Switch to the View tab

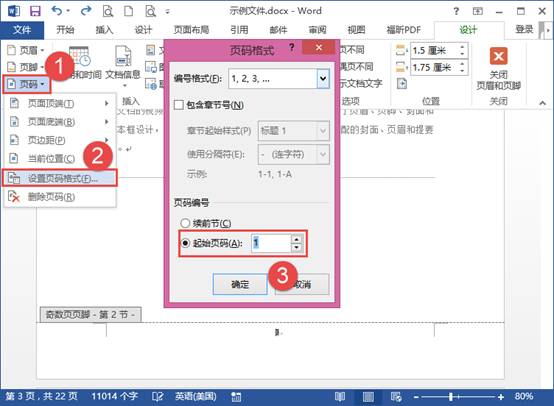point(356,30)
